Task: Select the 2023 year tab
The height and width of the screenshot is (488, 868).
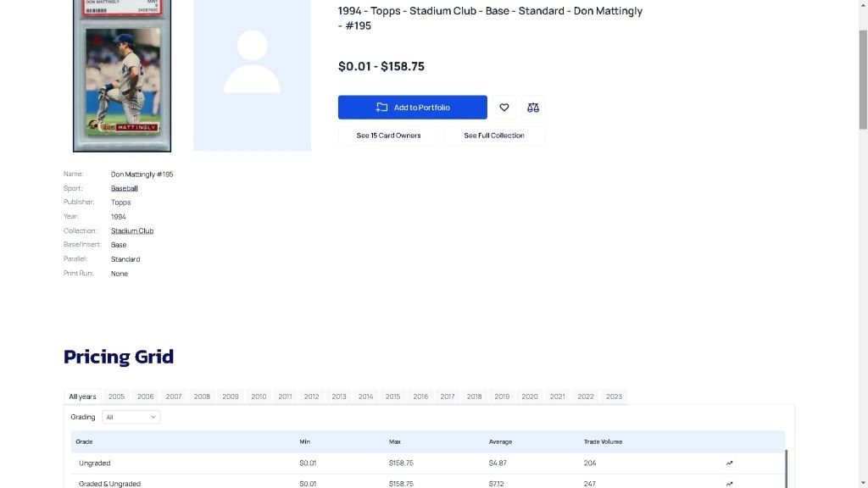Action: 614,396
